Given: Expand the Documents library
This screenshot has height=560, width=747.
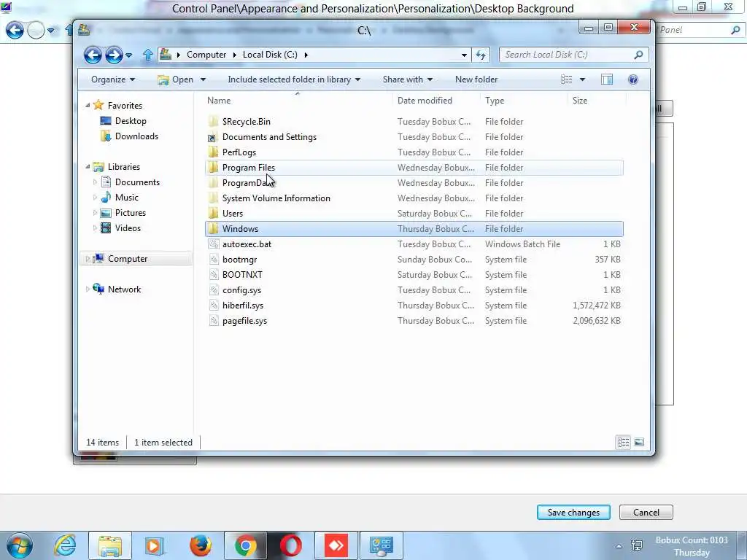Looking at the screenshot, I should coord(95,182).
